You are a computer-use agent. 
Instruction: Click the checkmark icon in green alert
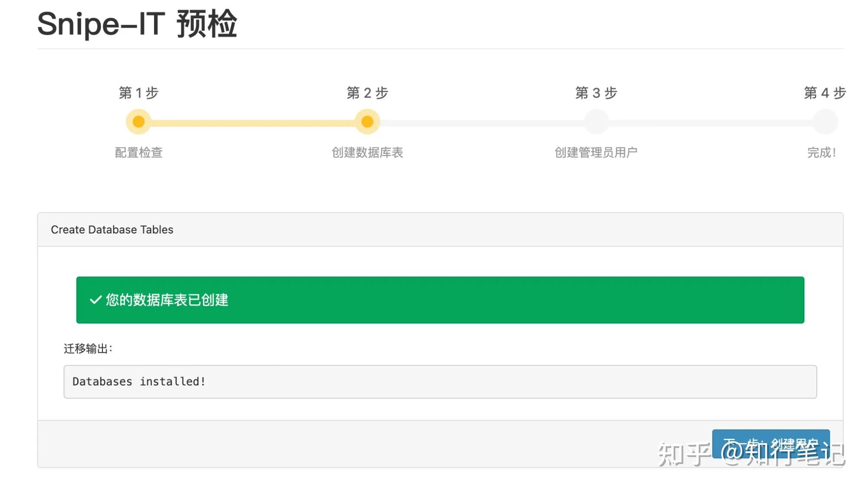click(x=95, y=300)
